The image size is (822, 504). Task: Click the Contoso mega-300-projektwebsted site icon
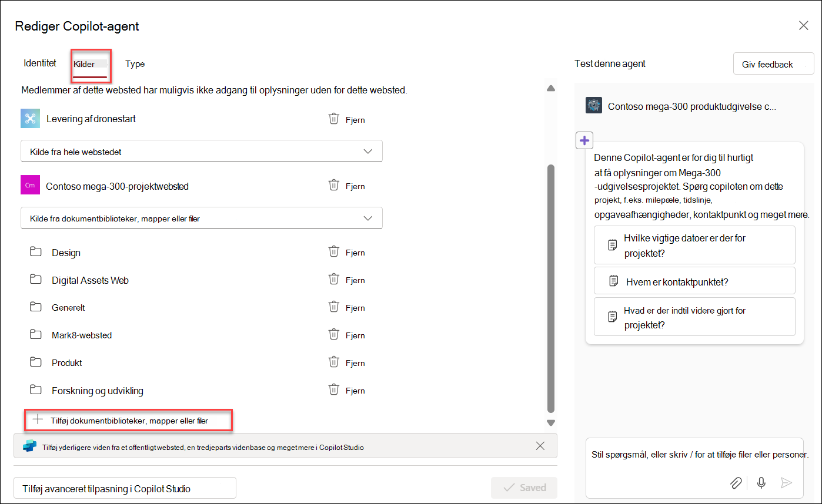[x=29, y=185]
